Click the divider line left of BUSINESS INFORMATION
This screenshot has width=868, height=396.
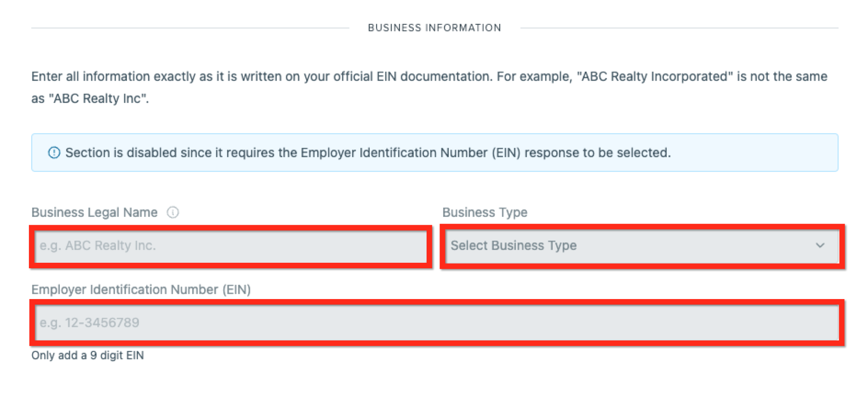coord(189,28)
